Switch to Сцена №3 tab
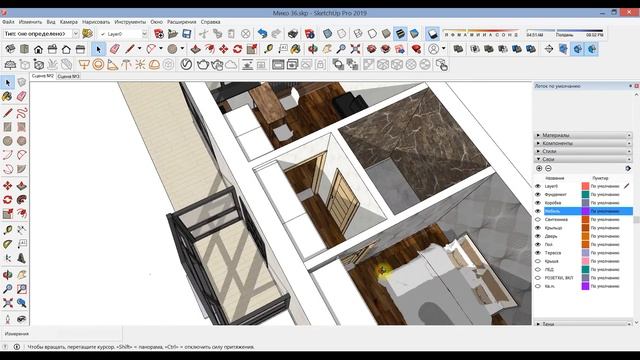640x360 pixels. [x=68, y=76]
